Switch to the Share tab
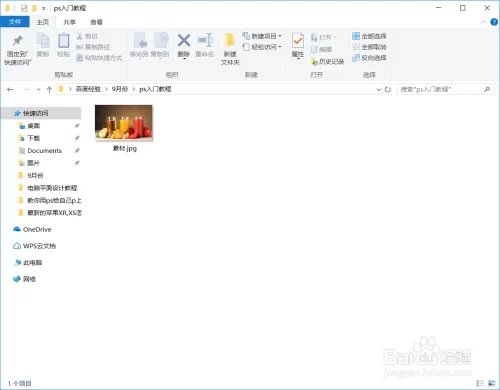The height and width of the screenshot is (390, 500). (69, 22)
